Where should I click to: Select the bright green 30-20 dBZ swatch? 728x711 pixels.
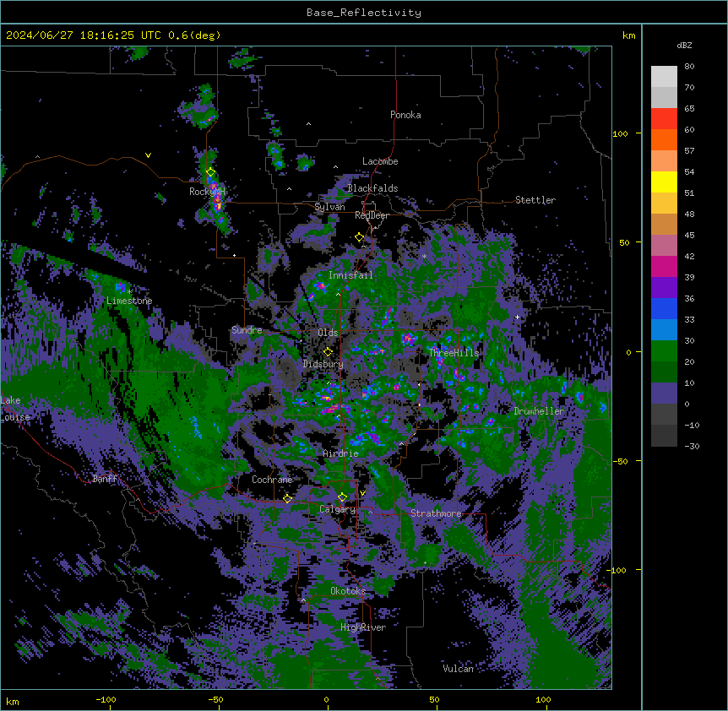[664, 351]
